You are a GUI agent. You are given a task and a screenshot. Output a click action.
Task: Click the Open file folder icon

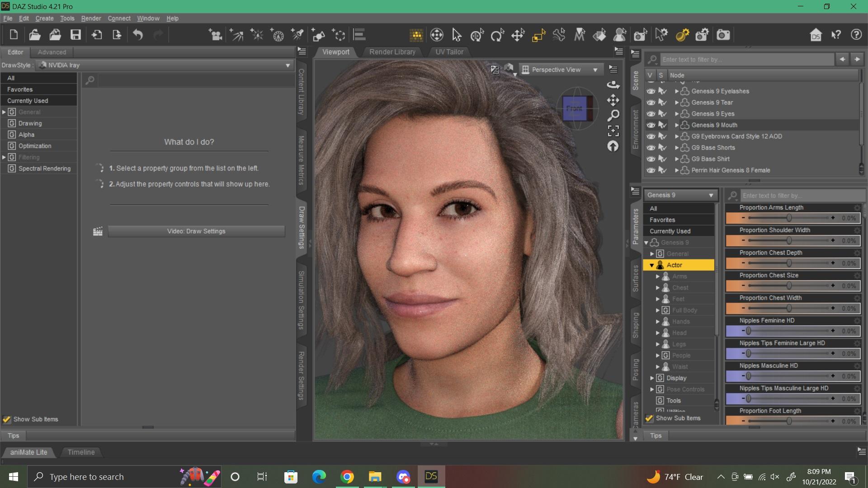coord(35,35)
